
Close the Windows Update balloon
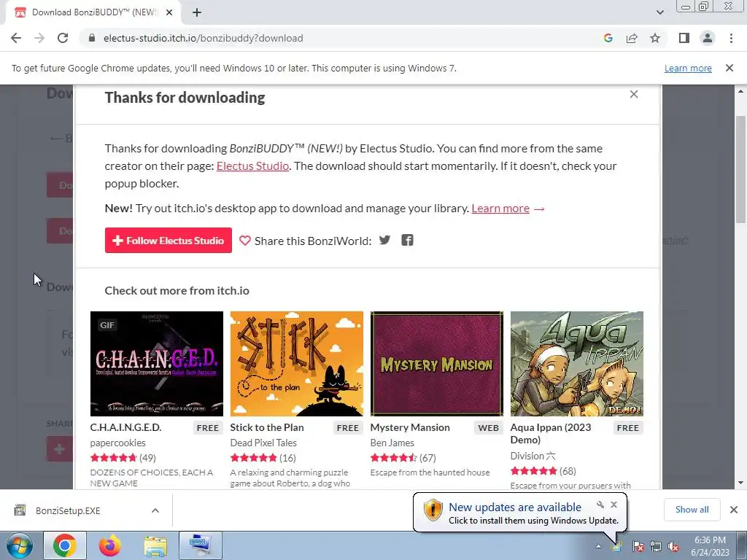point(614,505)
